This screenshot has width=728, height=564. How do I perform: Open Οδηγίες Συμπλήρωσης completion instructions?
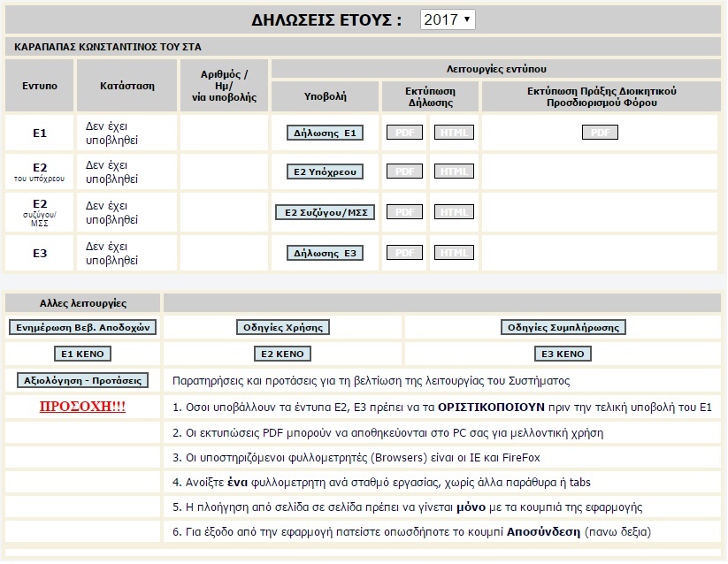[x=563, y=327]
